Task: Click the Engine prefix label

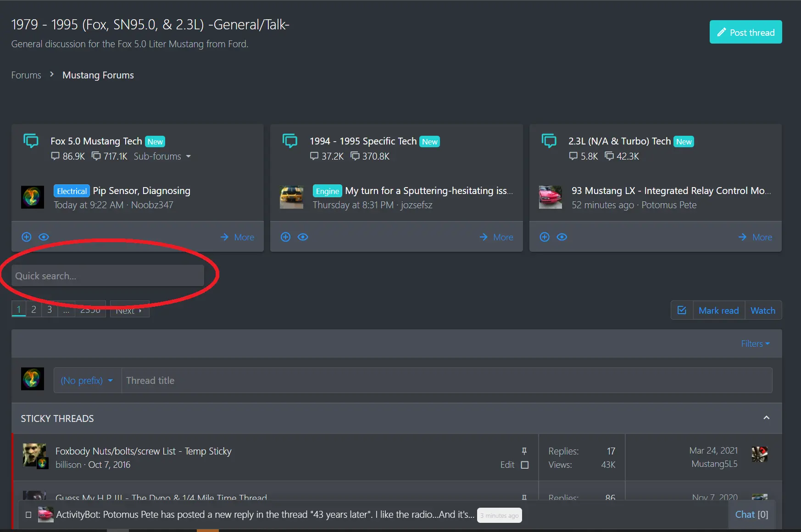Action: (327, 191)
